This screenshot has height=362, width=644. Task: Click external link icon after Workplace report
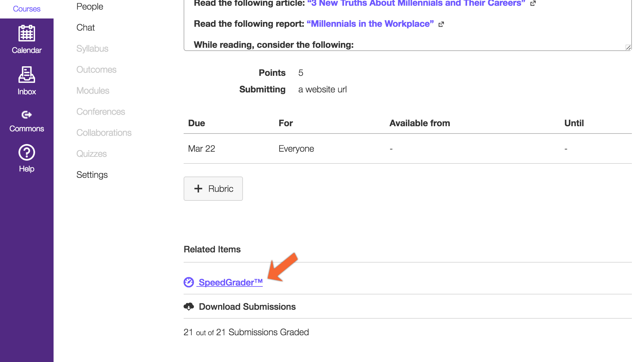coord(441,24)
